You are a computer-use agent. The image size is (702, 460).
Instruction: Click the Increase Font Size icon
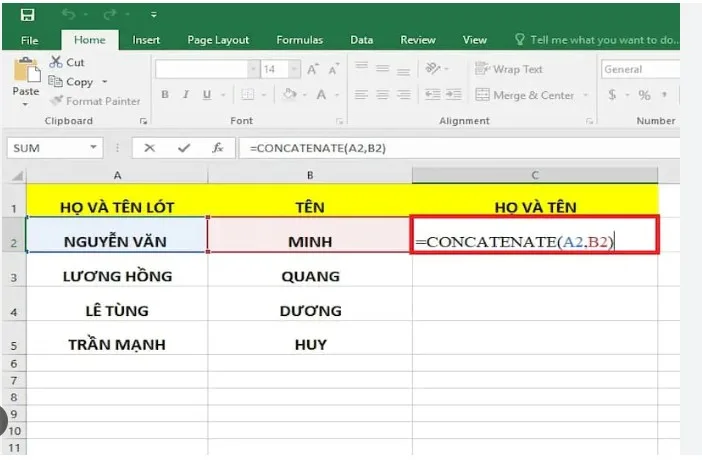point(312,69)
